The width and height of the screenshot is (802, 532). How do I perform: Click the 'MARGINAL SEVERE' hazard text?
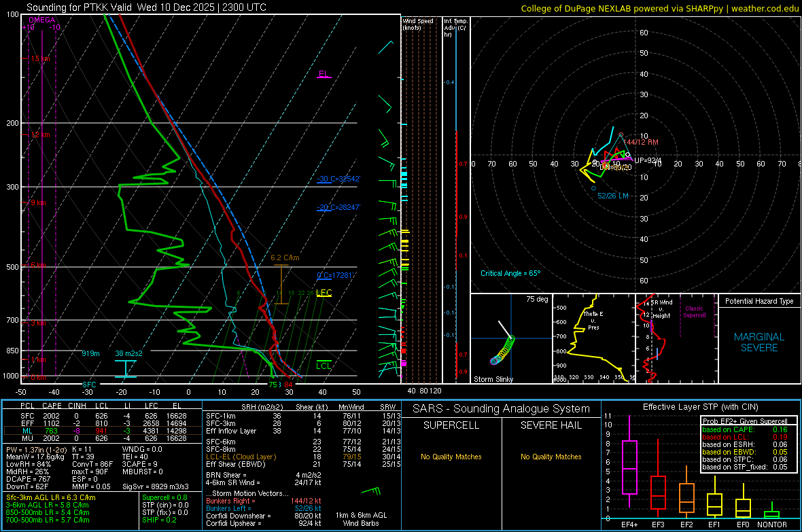coord(759,342)
